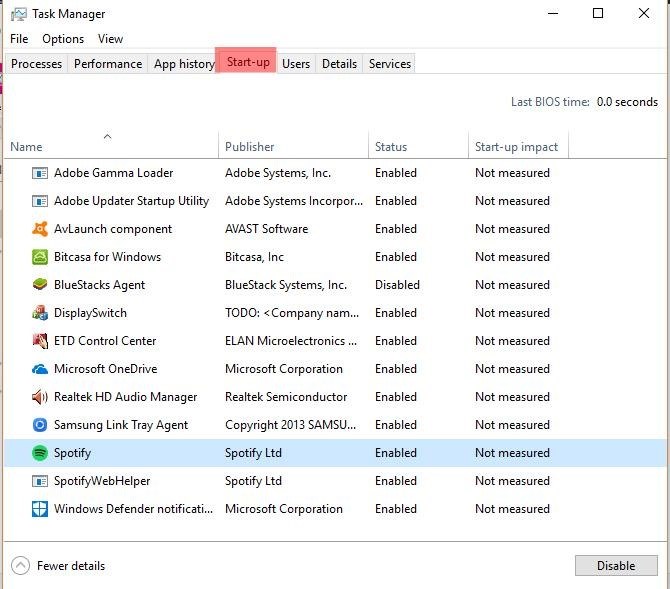
Task: Select the SpotifyWebHelper entry name
Action: [x=102, y=481]
